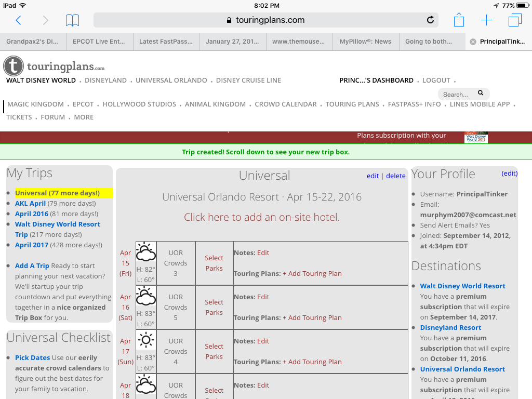Open Walt Disney World Resort Trip link
The width and height of the screenshot is (532, 399).
pos(57,229)
